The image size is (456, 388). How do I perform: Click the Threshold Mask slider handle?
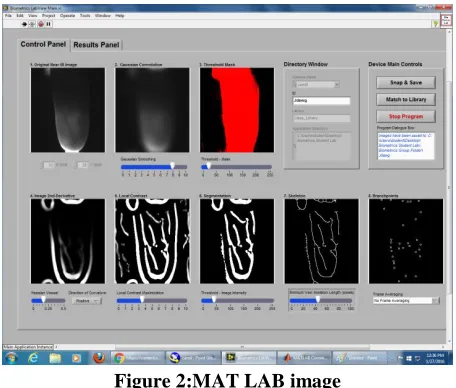[209, 165]
